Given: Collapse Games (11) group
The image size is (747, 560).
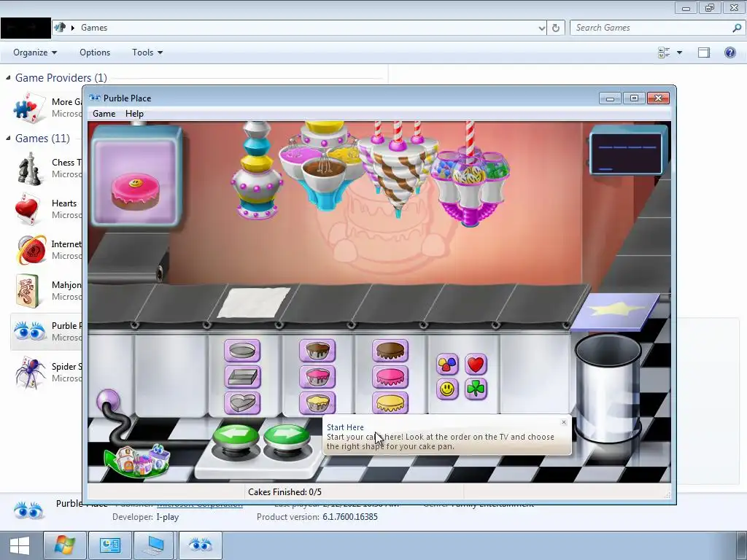Looking at the screenshot, I should (x=8, y=138).
